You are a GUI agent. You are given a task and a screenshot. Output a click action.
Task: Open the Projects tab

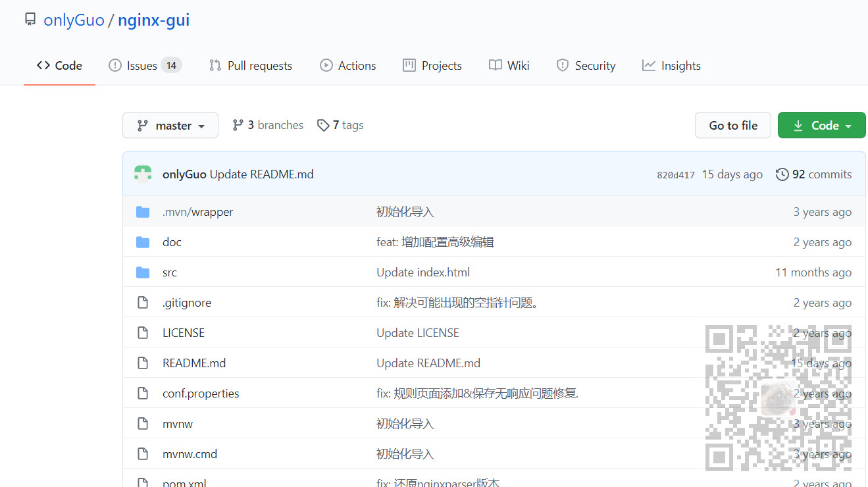point(432,65)
